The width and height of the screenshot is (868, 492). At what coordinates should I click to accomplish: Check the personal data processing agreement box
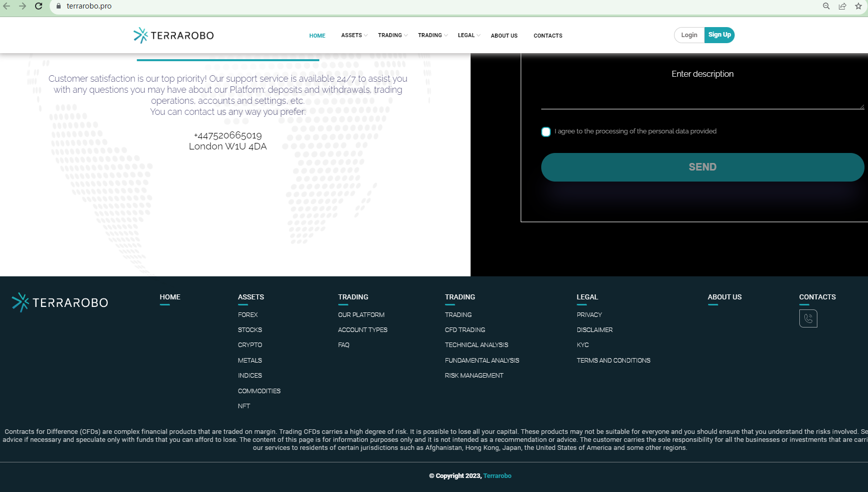coord(546,132)
